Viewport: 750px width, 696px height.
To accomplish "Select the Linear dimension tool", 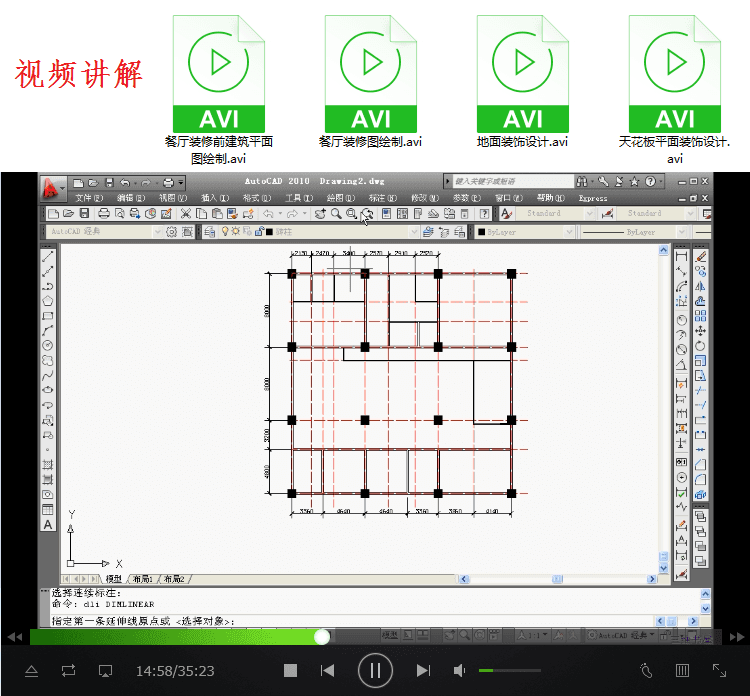I will (682, 257).
